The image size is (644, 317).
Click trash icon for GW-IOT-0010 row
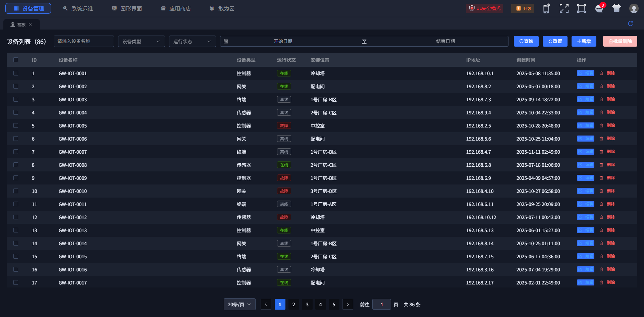601,191
